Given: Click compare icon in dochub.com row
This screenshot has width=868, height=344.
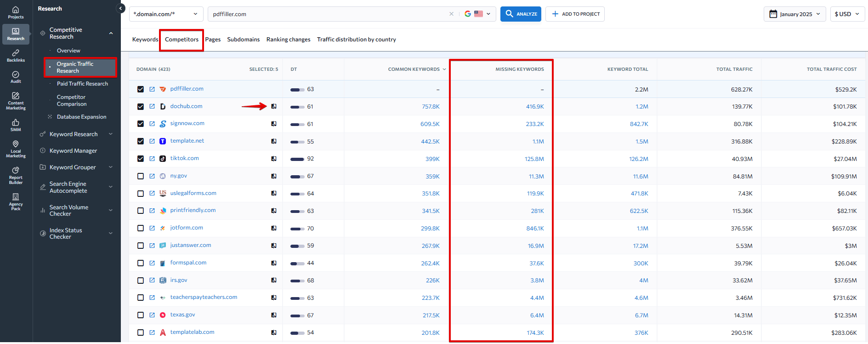Looking at the screenshot, I should pos(274,106).
